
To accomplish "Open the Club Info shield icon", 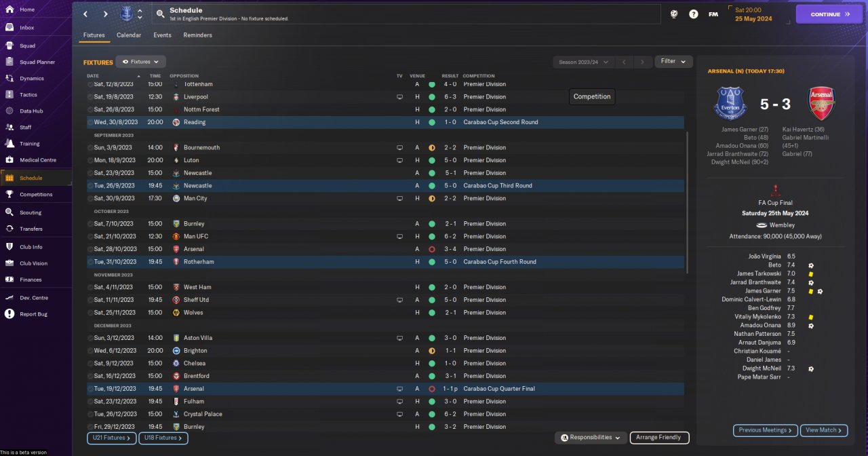I will (x=9, y=246).
